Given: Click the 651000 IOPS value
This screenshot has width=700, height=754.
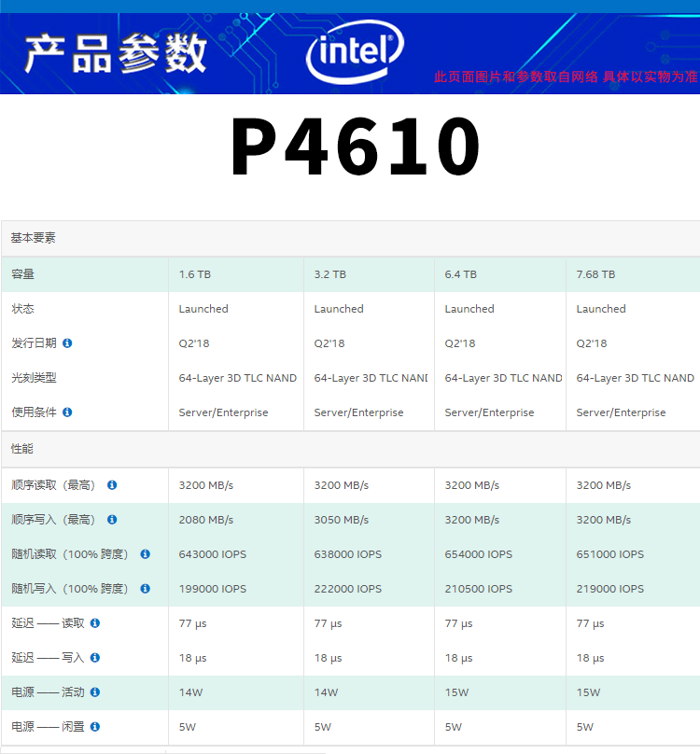Looking at the screenshot, I should click(x=609, y=554).
